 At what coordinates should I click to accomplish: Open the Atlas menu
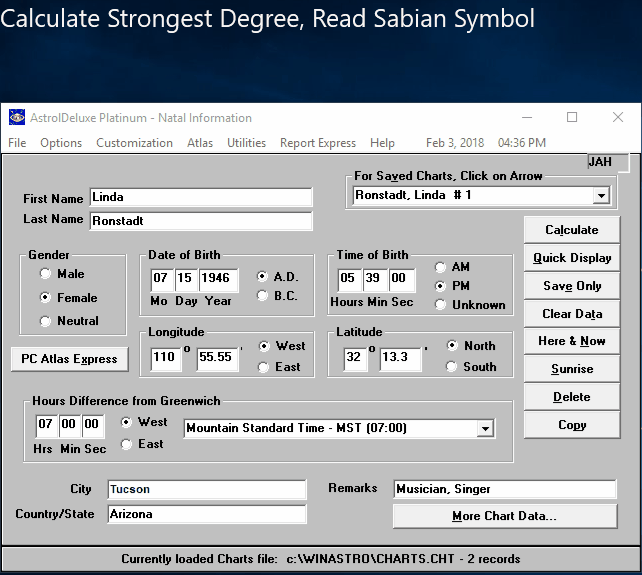(200, 143)
